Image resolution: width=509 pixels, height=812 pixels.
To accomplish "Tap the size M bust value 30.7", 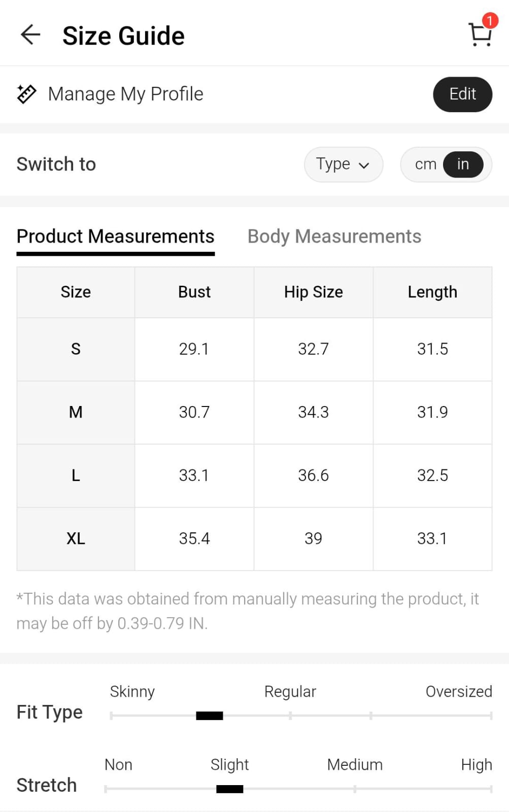I will click(194, 412).
